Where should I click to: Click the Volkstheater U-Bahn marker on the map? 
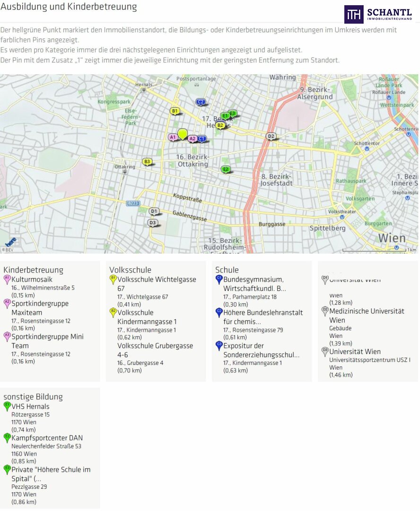[x=342, y=217]
